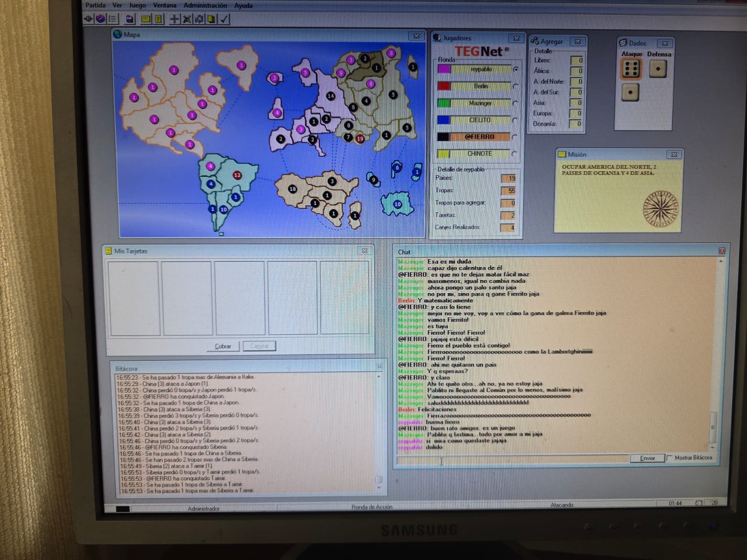Enable the Mostrar Bitácora checkbox

coord(670,458)
